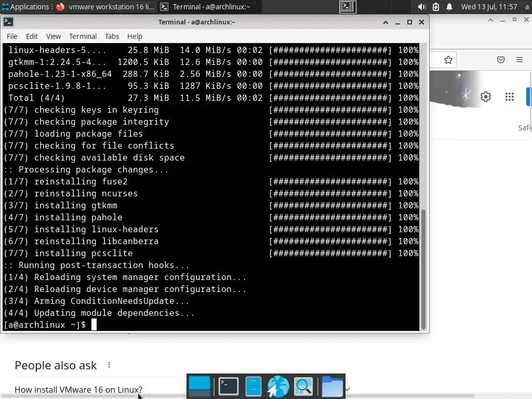
Task: Launch Terminal Emulator from the dock
Action: 229,387
